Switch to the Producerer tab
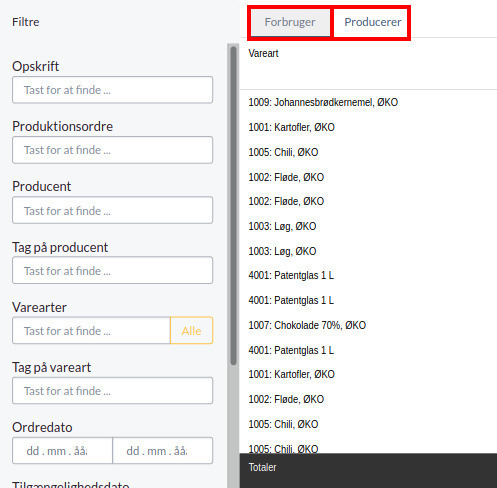This screenshot has height=488, width=497. [x=372, y=22]
